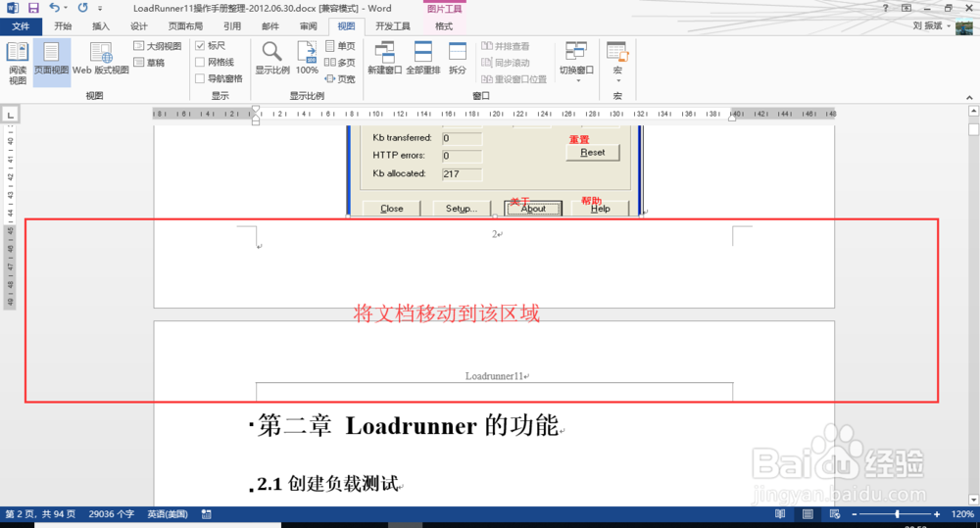980x528 pixels.
Task: Open Read Mode from status bar
Action: click(x=780, y=514)
